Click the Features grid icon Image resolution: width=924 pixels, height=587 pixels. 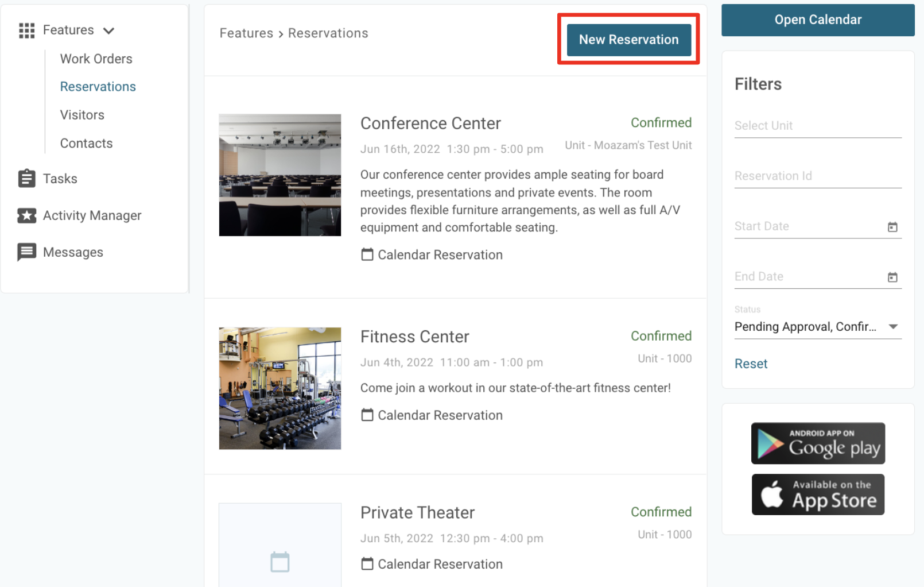pyautogui.click(x=26, y=30)
